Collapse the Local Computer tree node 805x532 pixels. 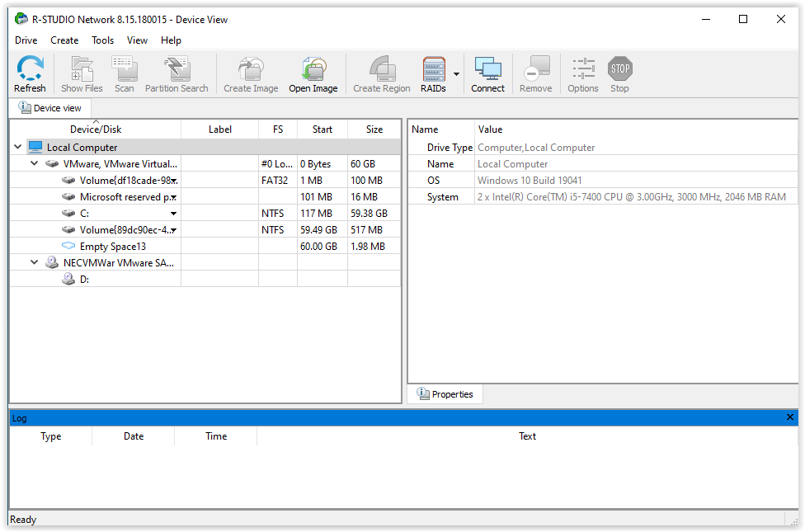18,147
